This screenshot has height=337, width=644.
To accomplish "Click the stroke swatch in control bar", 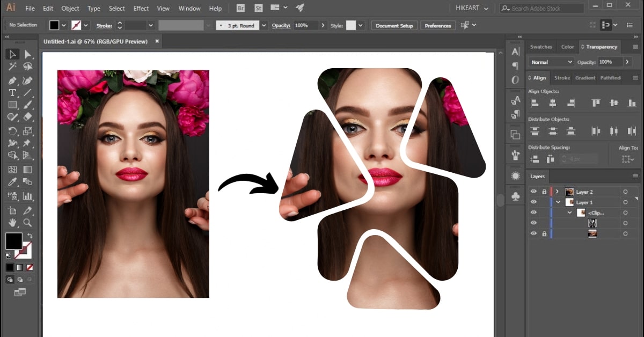I will (x=77, y=25).
